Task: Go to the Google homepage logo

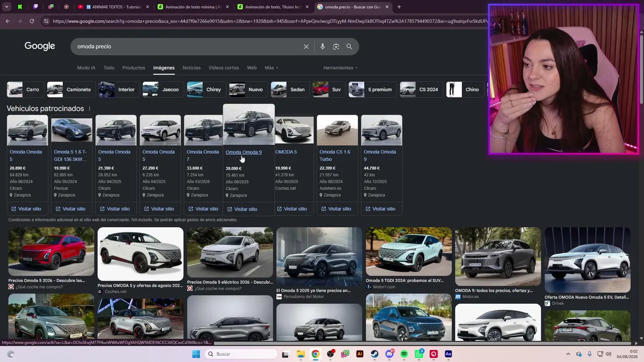Action: [40, 46]
